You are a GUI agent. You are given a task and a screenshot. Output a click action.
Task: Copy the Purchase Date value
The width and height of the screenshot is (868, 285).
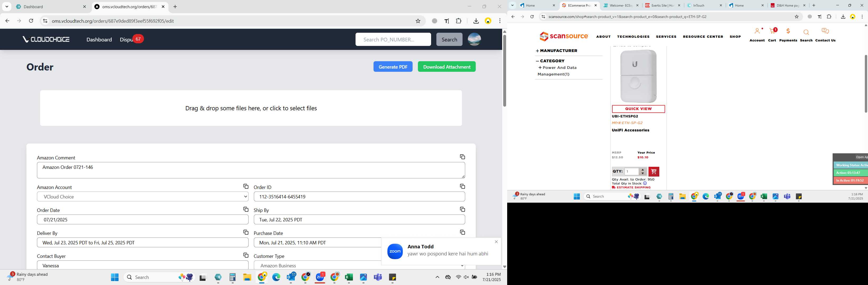pyautogui.click(x=462, y=232)
